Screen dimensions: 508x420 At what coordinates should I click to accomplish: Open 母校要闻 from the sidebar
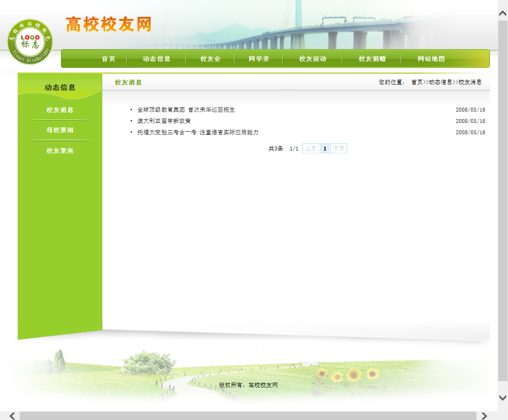(60, 130)
